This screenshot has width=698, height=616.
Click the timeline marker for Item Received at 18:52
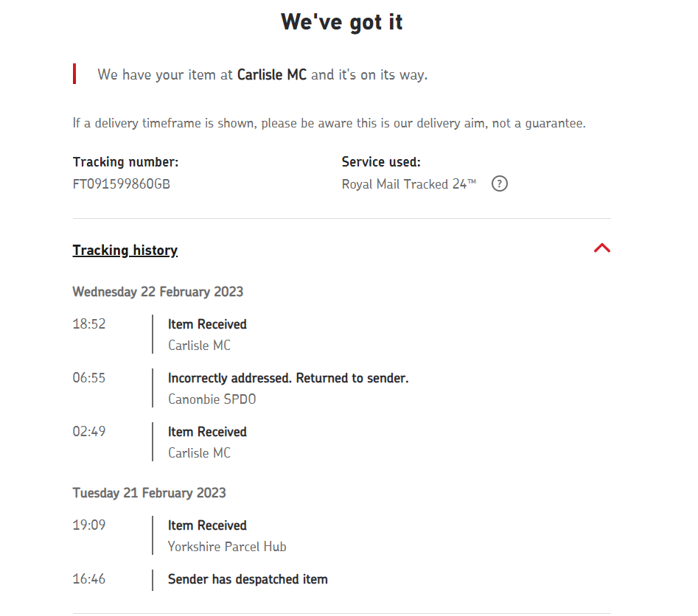(153, 334)
